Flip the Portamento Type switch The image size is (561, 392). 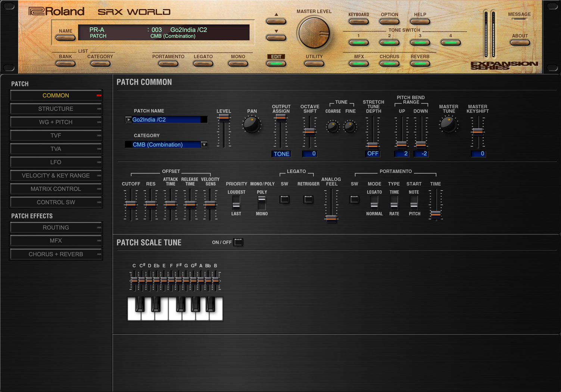(x=394, y=203)
